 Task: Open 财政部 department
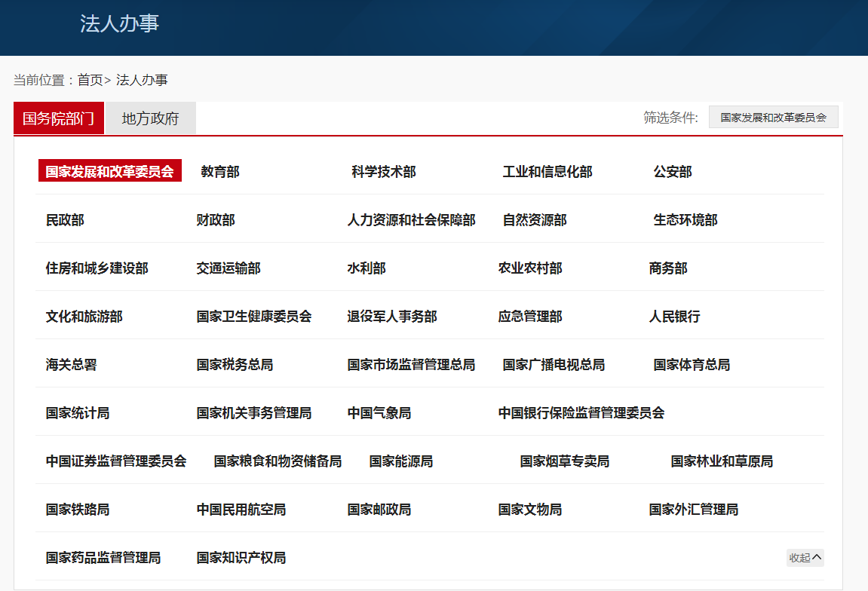pos(216,220)
